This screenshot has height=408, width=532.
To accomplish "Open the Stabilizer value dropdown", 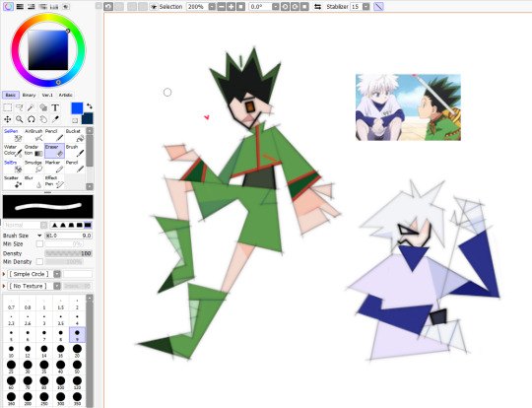I will tap(366, 7).
